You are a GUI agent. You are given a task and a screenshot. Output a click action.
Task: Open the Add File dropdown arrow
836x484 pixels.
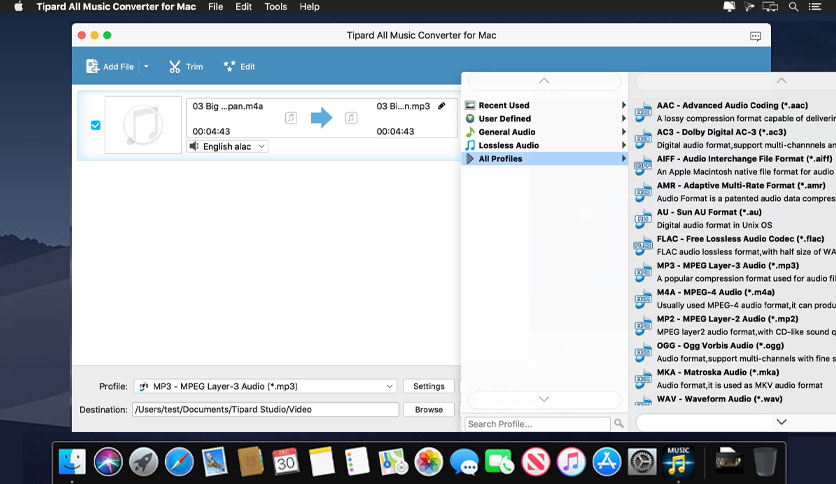146,67
